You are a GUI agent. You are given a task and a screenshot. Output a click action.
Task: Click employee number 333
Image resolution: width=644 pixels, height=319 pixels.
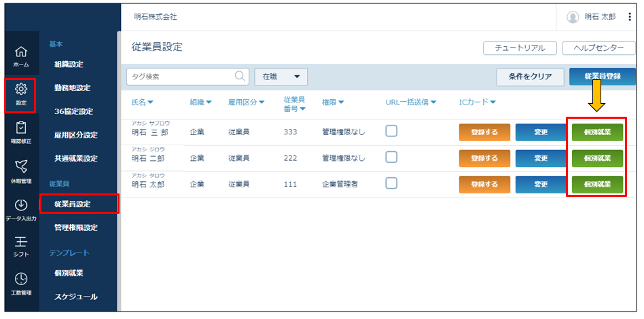click(x=289, y=132)
